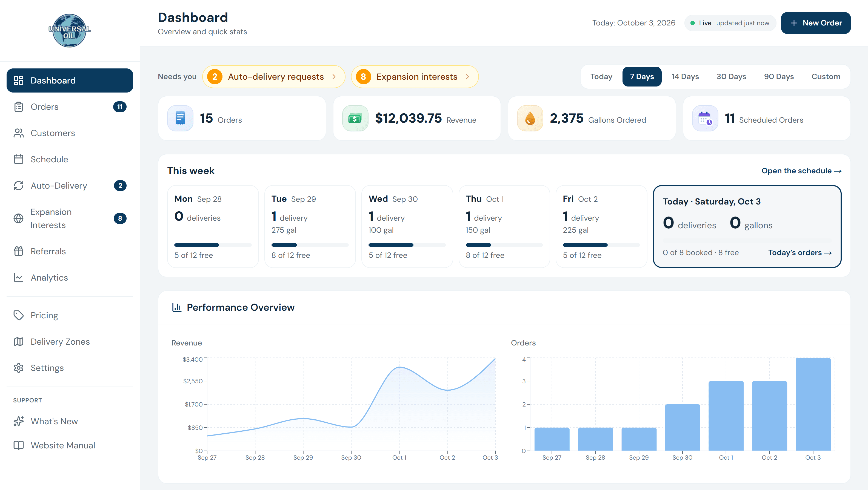Click the Analytics chart icon
868x490 pixels.
[19, 278]
